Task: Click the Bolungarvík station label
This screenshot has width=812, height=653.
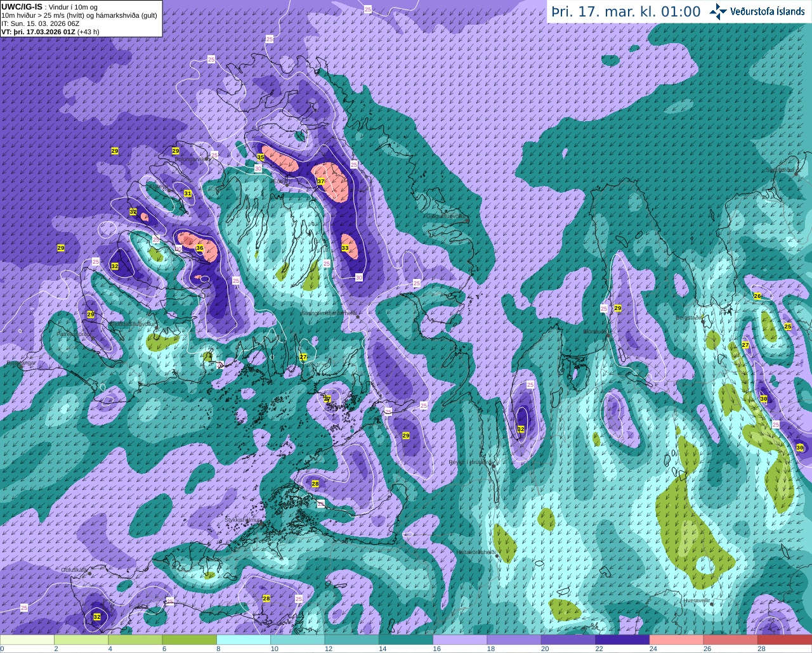Action: click(x=190, y=159)
